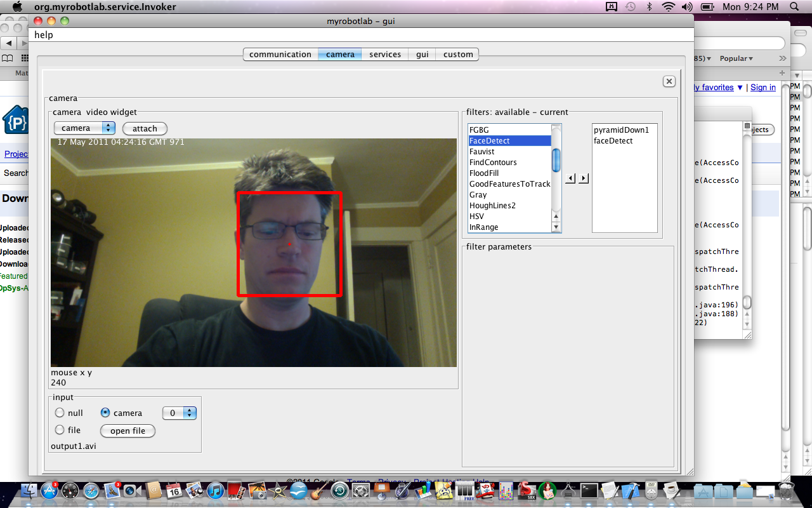Click Sign in link in browser
Image resolution: width=812 pixels, height=508 pixels.
click(x=763, y=88)
